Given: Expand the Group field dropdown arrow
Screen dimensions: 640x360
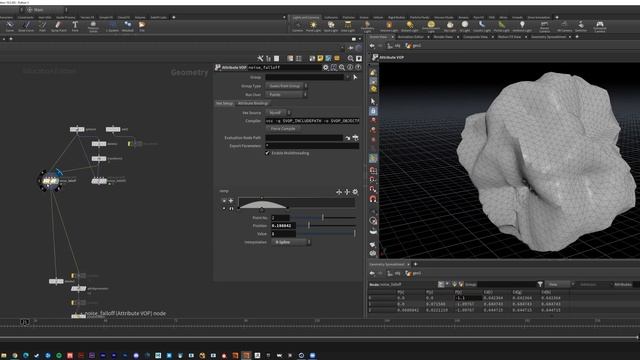Looking at the screenshot, I should [x=347, y=77].
